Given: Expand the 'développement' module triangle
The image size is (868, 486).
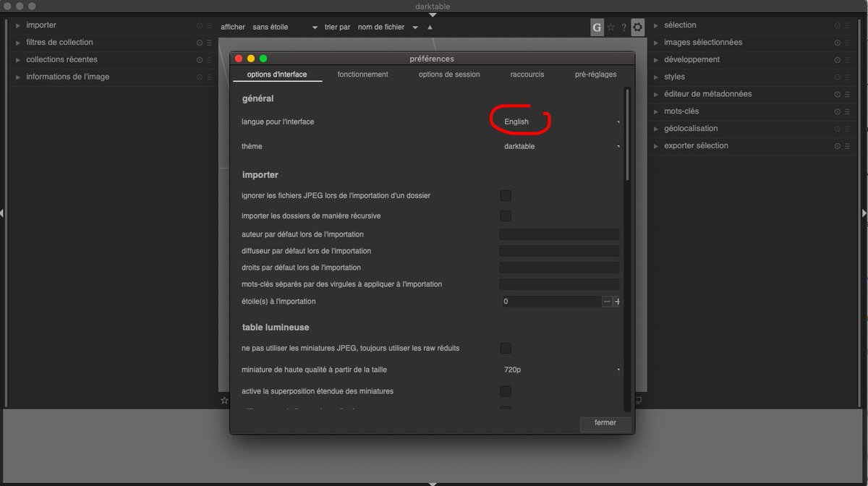Looking at the screenshot, I should (656, 60).
